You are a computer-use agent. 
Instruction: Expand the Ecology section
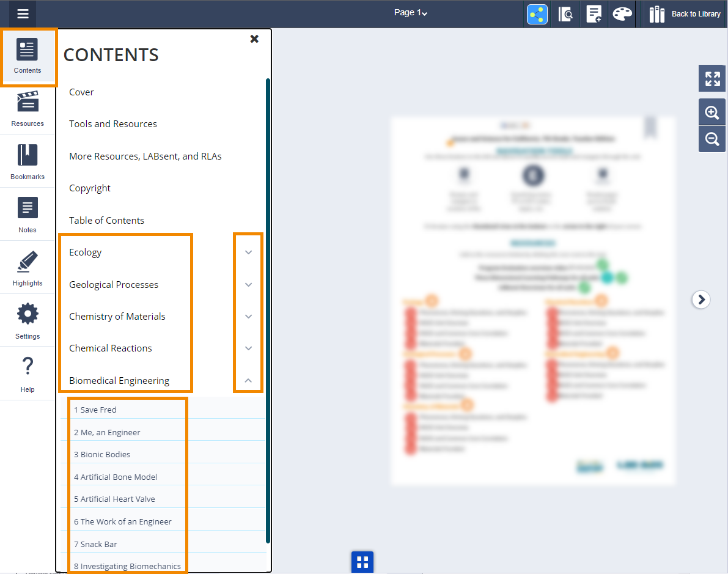coord(248,252)
